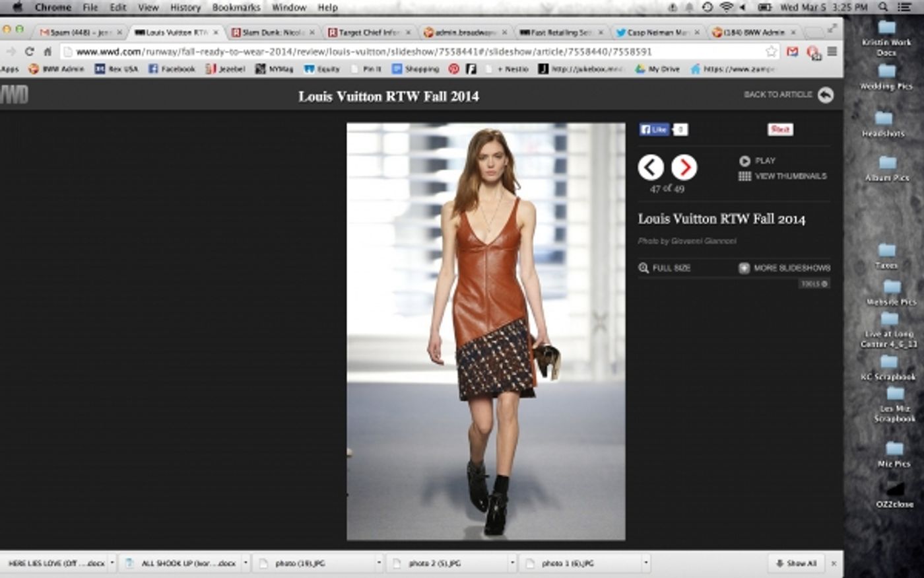Open the Pinterest bookmark icon

454,69
